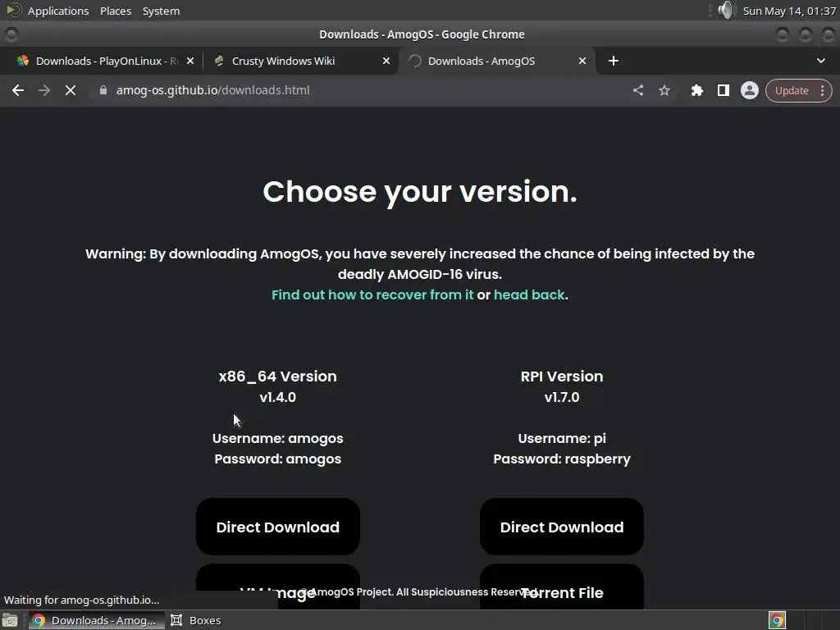Click the volume speaker icon
The image size is (840, 630).
pos(726,10)
